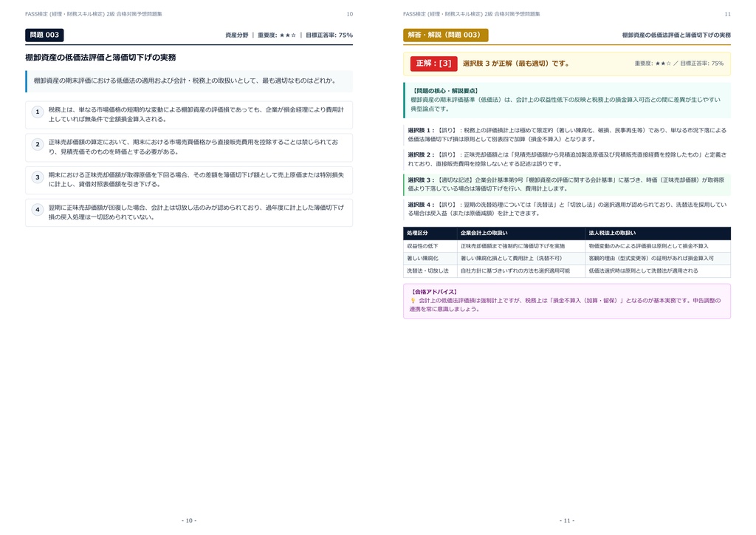Screen dimensions: 756x535
Task: Click option text starting 正味売却価額の算定において
Action: [193, 146]
